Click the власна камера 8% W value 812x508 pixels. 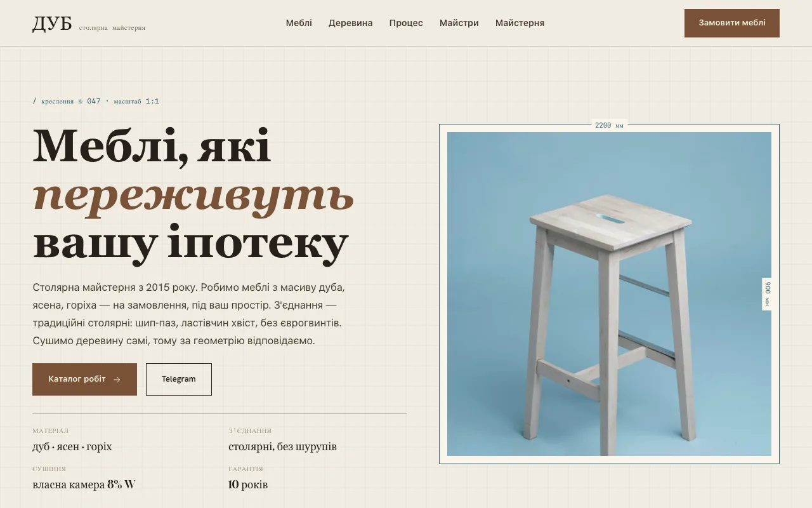[84, 485]
